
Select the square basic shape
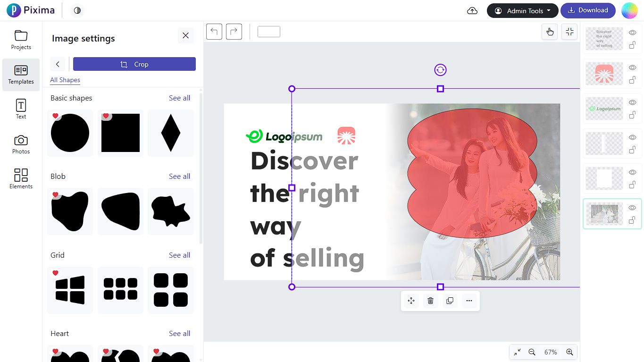121,133
